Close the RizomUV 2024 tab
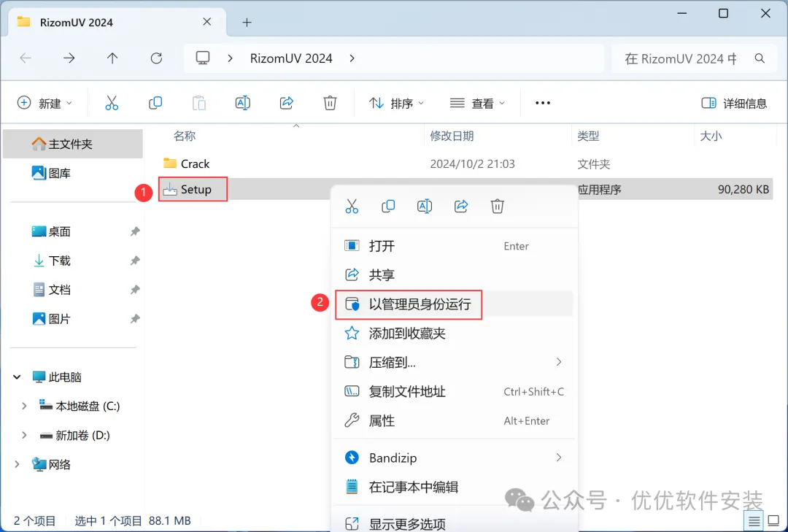Viewport: 788px width, 532px height. (x=207, y=22)
